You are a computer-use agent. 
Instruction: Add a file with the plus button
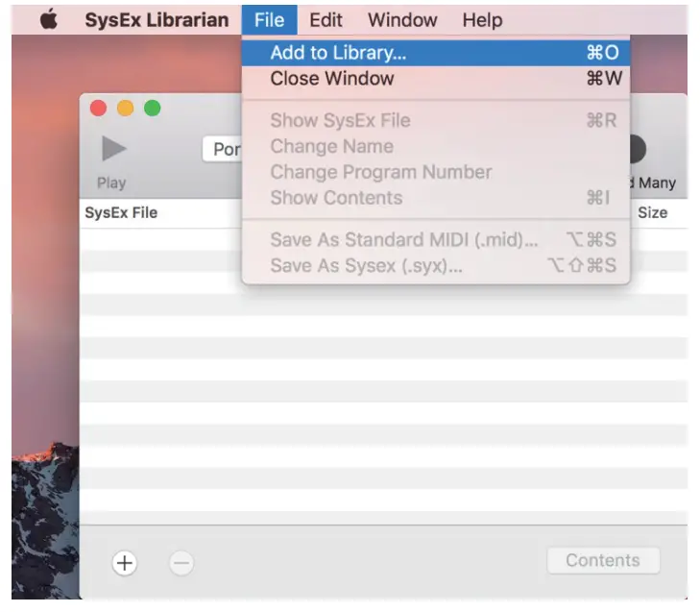124,563
